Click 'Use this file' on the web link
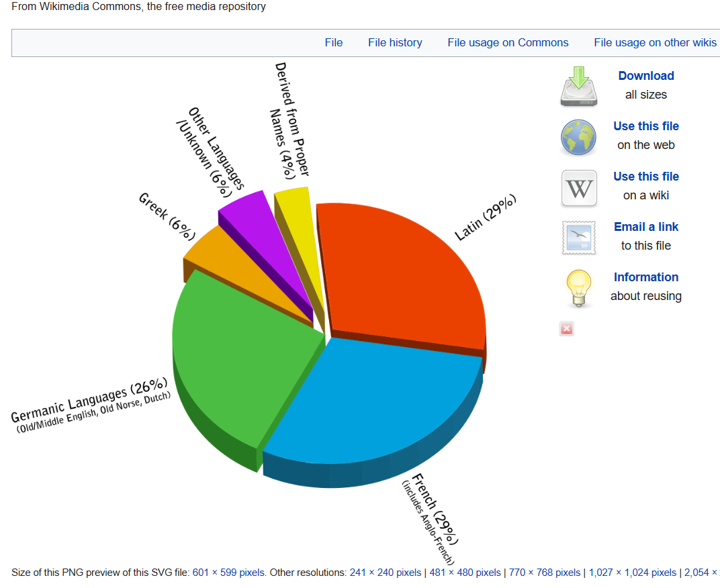Image resolution: width=720 pixels, height=588 pixels. point(645,127)
